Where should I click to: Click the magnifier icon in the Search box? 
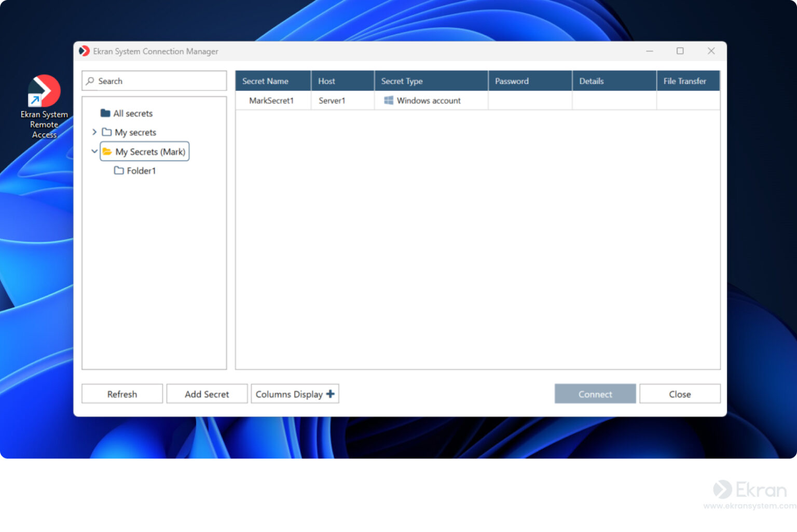[91, 81]
